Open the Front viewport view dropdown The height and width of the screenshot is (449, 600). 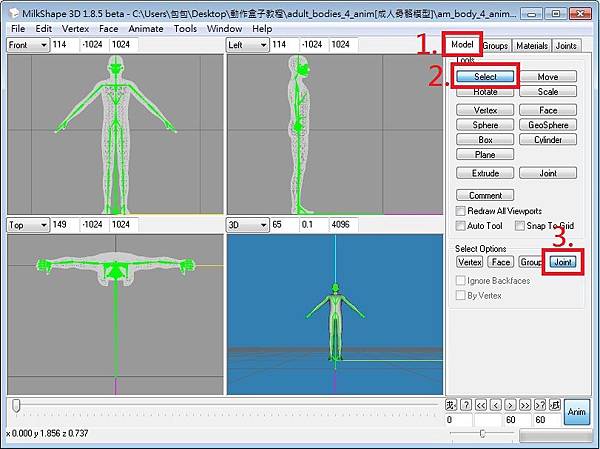coord(28,45)
